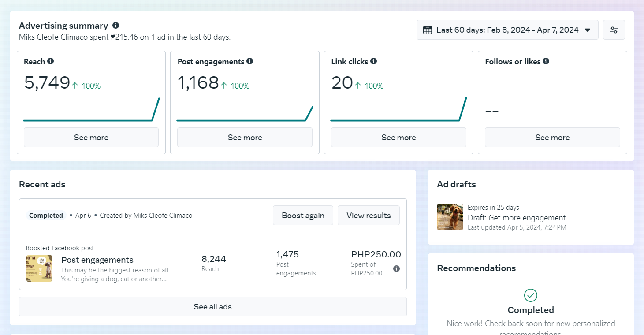Open the Draft: Get more engagement link
The height and width of the screenshot is (335, 644).
pos(516,218)
